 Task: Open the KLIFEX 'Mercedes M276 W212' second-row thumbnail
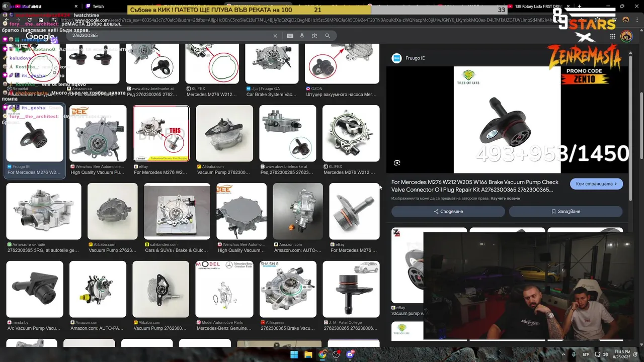click(351, 134)
